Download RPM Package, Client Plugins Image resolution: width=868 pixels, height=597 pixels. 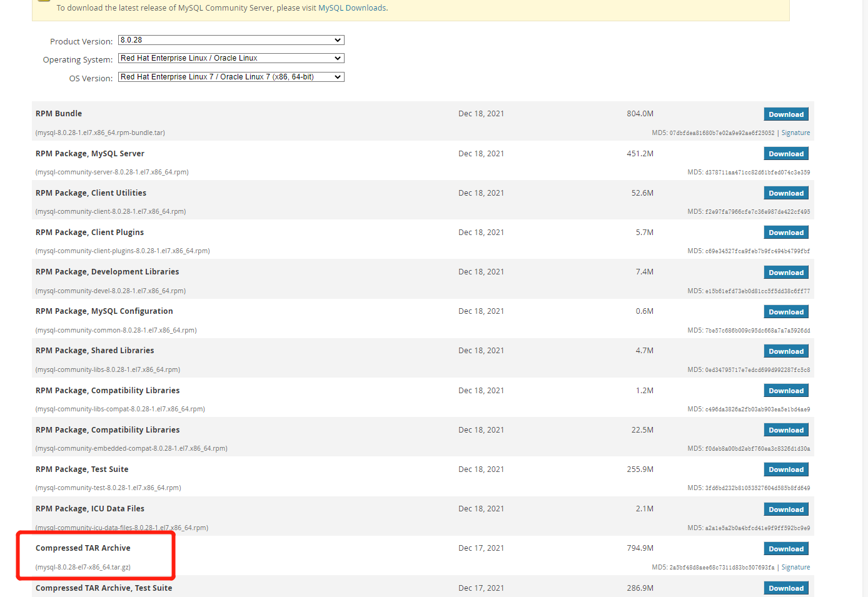point(786,233)
